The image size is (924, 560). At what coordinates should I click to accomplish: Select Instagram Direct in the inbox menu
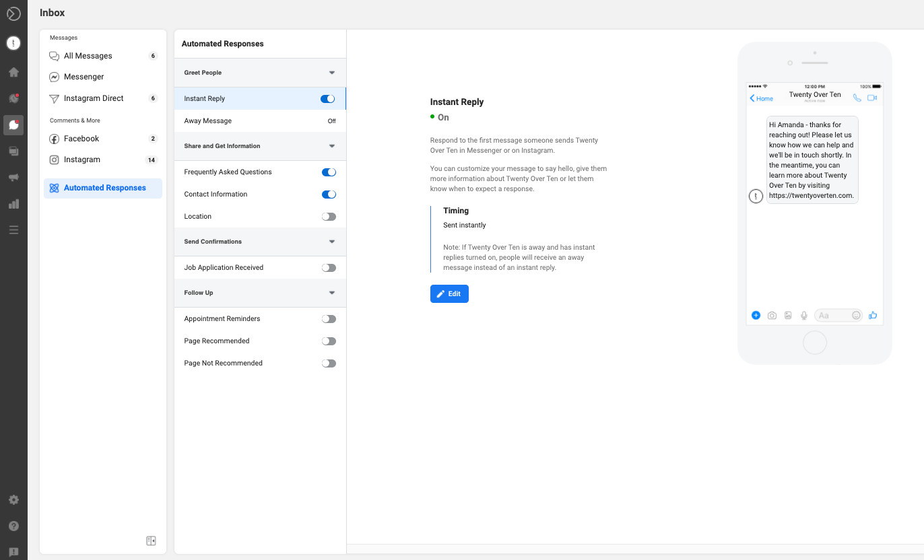point(103,98)
